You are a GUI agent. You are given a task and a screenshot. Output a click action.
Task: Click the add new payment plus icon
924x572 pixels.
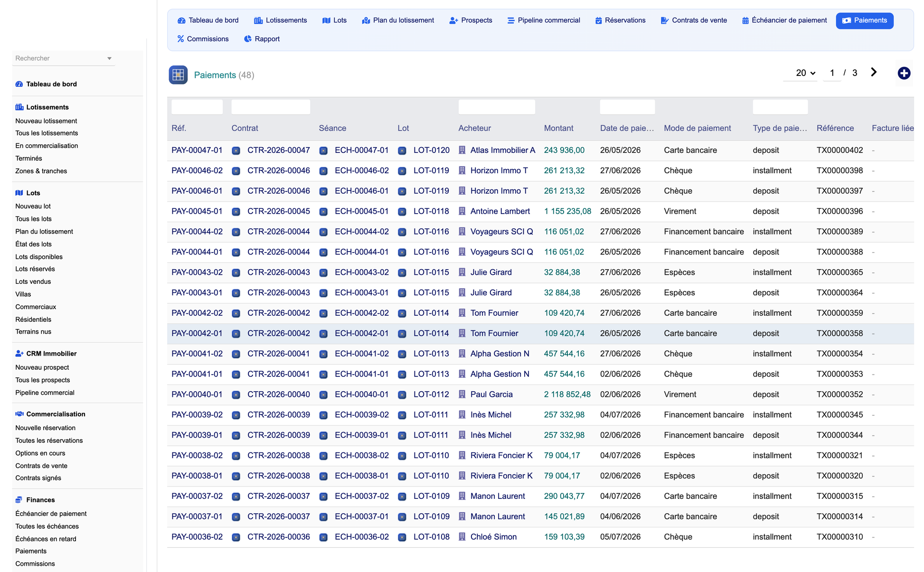click(x=904, y=73)
